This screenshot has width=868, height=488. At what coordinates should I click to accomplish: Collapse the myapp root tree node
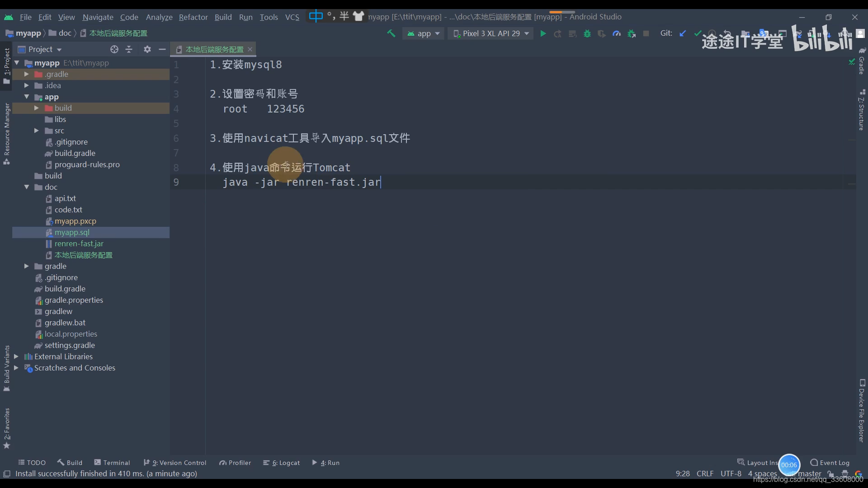pyautogui.click(x=17, y=63)
